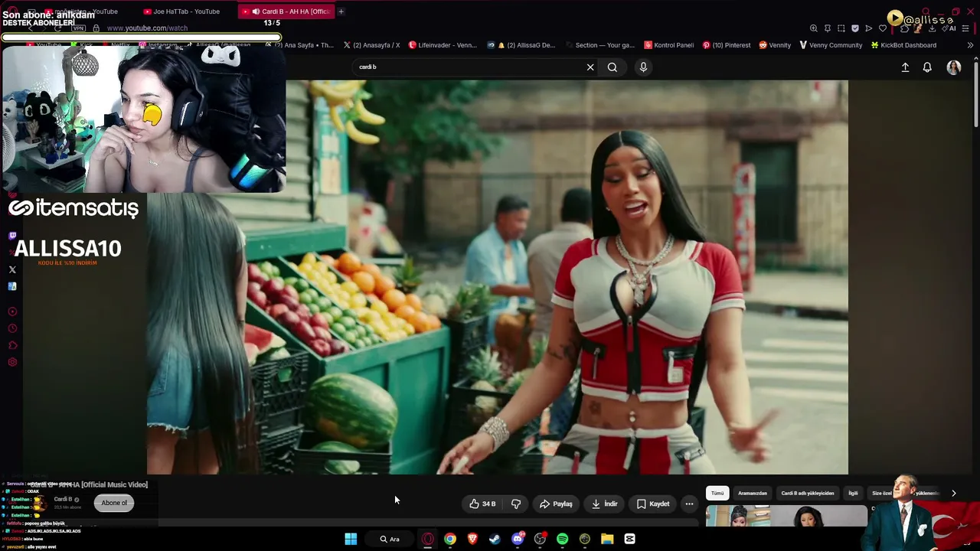Screen dimensions: 980x551
Task: Start voice search with the microphone icon
Action: coord(643,67)
